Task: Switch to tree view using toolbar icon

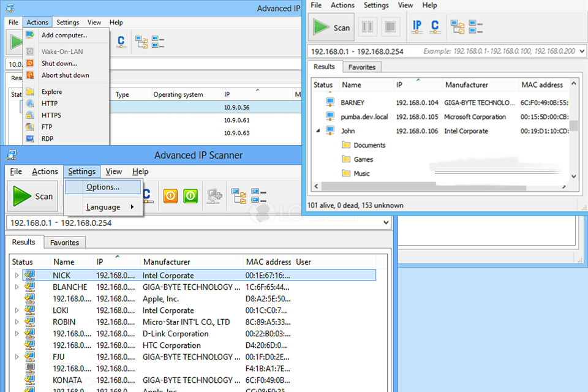Action: pyautogui.click(x=458, y=27)
